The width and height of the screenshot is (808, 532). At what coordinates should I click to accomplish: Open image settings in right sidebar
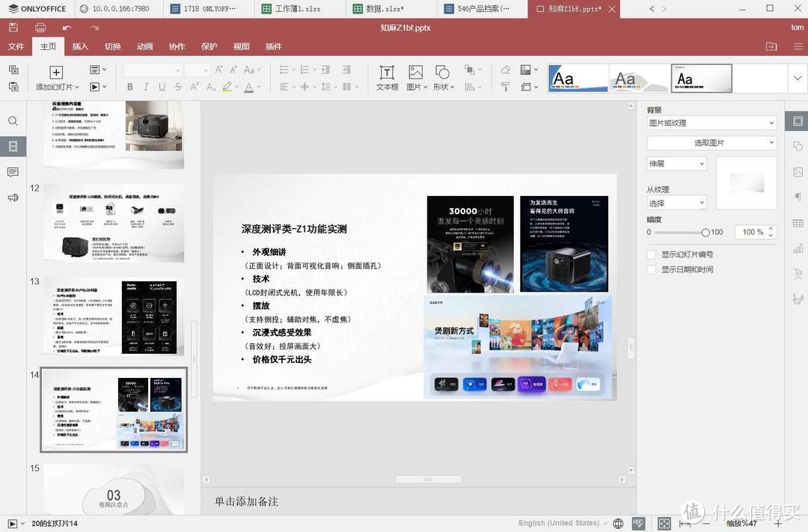798,171
